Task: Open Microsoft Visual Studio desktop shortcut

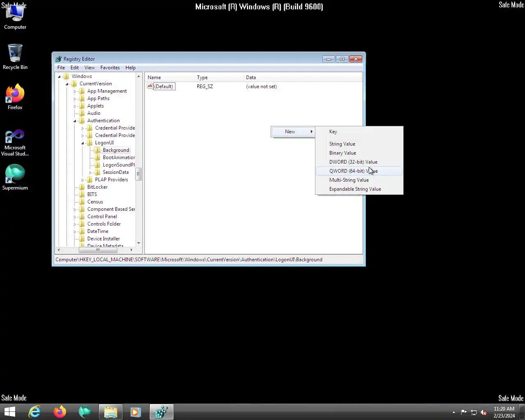Action: tap(15, 143)
